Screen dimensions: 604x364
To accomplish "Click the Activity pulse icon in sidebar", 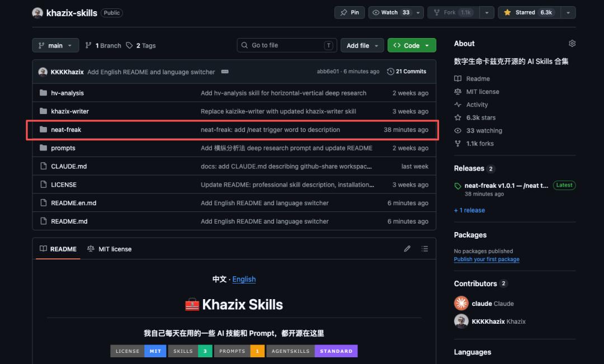I will [x=457, y=105].
